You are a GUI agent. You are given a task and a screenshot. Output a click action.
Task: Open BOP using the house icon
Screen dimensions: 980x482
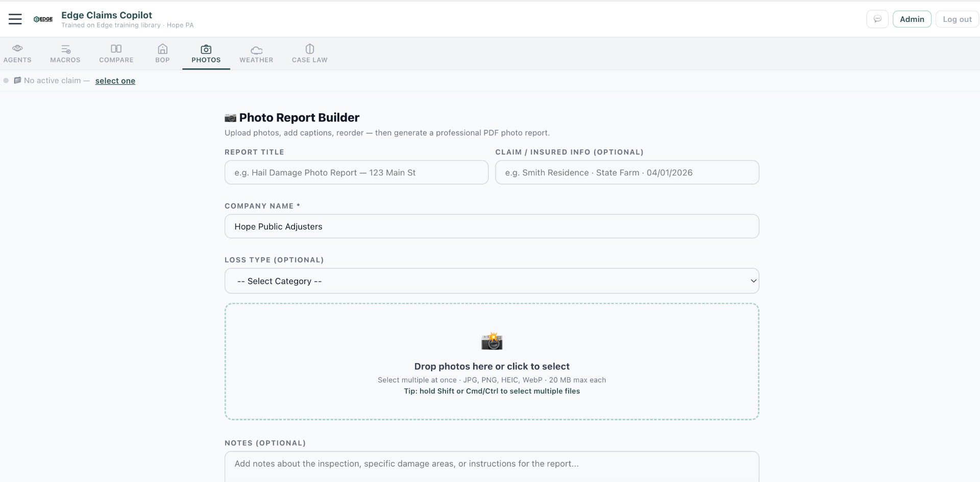pos(162,48)
